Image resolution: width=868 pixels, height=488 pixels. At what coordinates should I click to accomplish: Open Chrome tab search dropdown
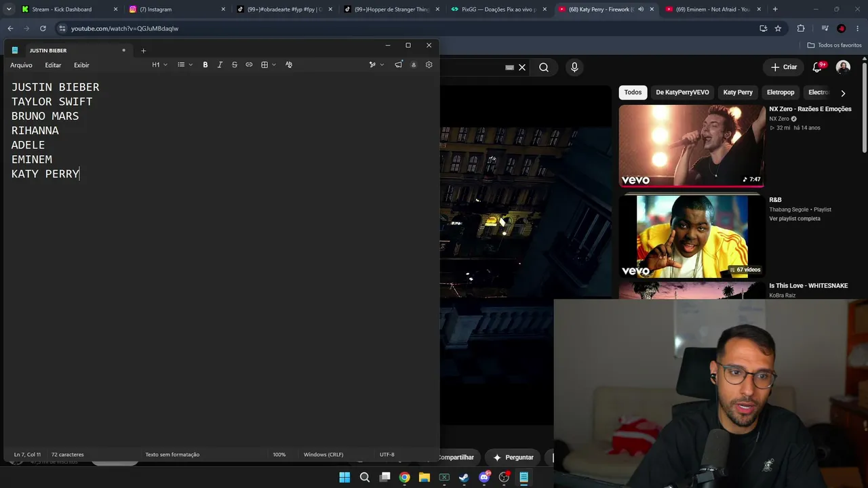pos(9,9)
